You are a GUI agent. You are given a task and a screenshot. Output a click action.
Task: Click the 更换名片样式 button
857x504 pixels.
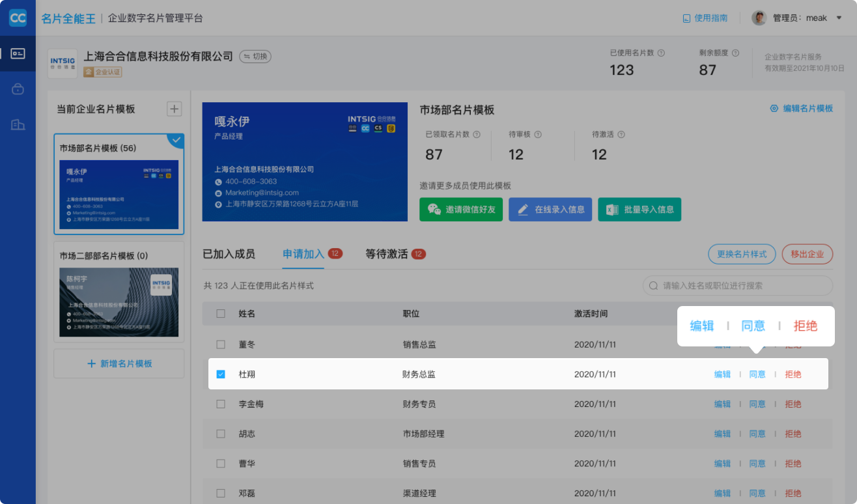coord(742,255)
